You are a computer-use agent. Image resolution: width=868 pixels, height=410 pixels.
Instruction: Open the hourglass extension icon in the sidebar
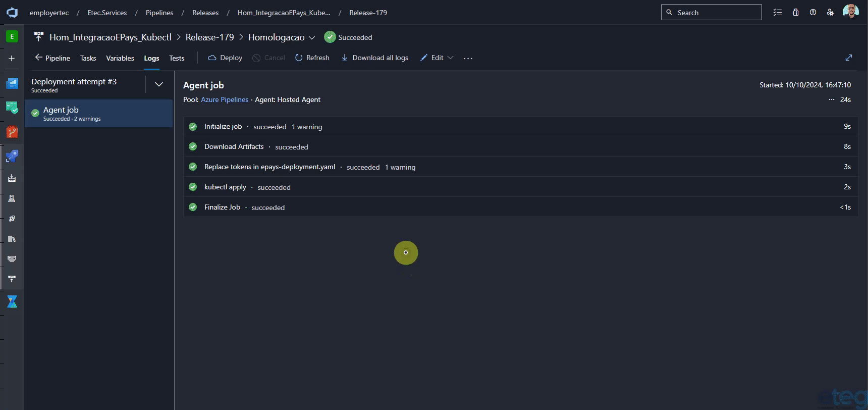[12, 302]
